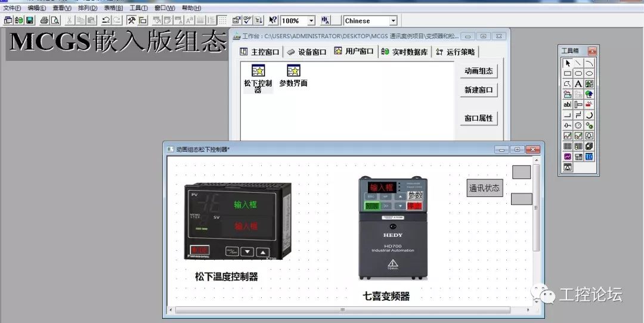This screenshot has width=644, height=323.
Task: Select the bitmap picture tool
Action: point(589,84)
